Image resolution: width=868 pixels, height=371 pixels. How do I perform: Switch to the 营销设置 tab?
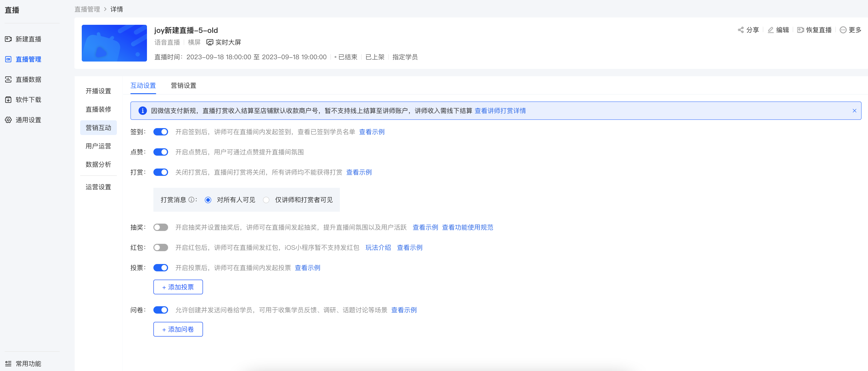coord(184,86)
